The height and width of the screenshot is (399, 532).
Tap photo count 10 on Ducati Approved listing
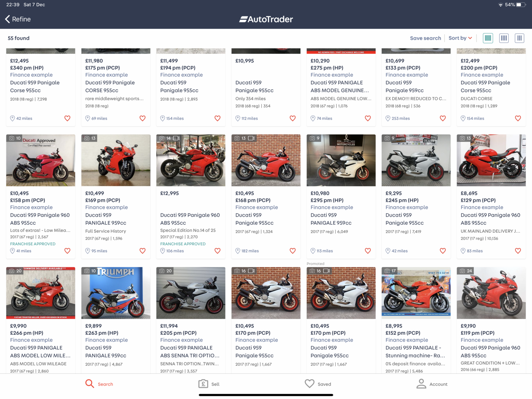[x=15, y=138]
